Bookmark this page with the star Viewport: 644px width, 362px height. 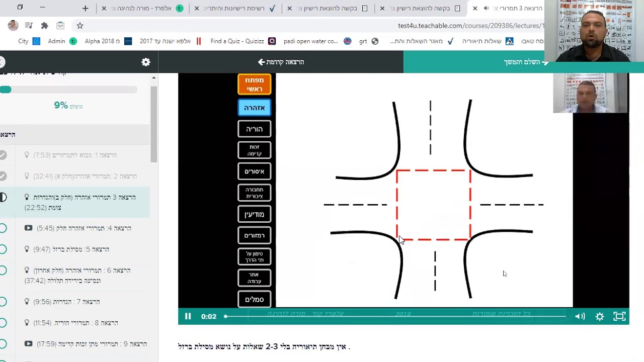80,26
